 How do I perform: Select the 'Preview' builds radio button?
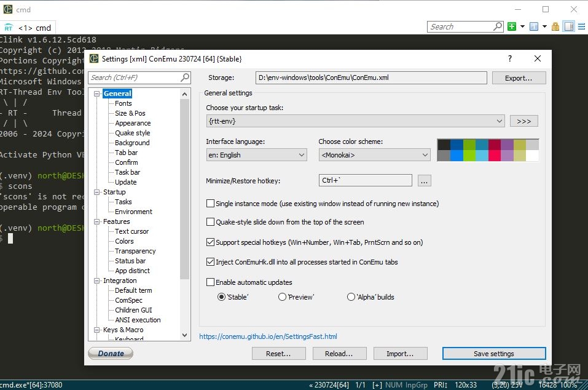click(282, 297)
